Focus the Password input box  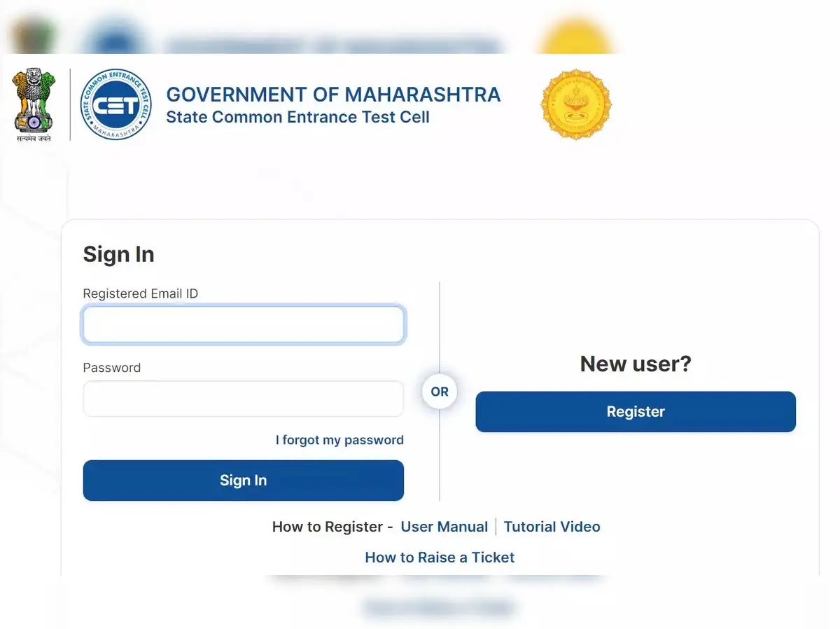click(x=243, y=399)
